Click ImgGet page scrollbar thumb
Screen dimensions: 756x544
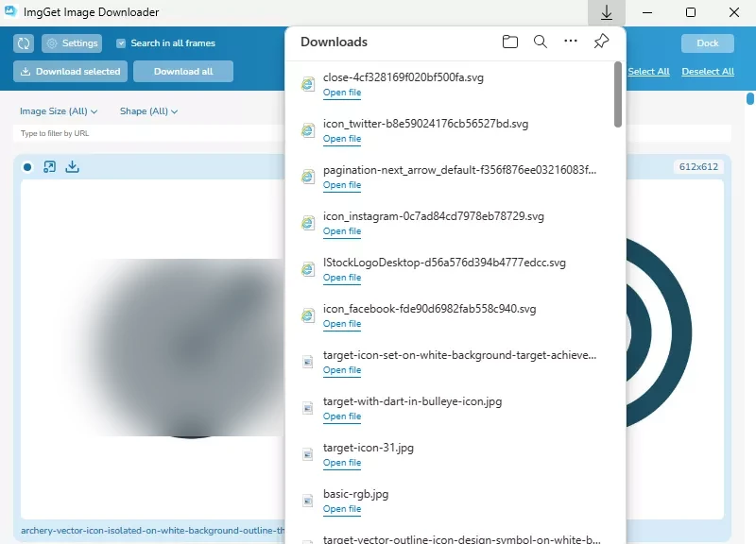coord(750,98)
